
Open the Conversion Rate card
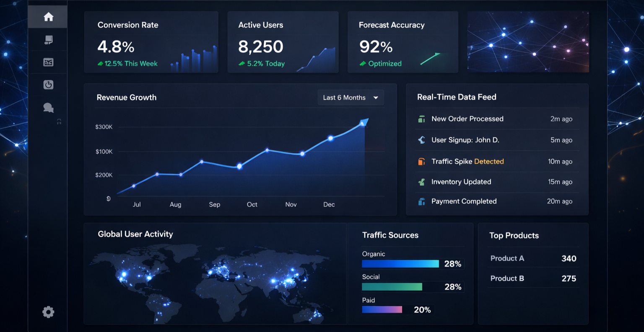click(151, 42)
